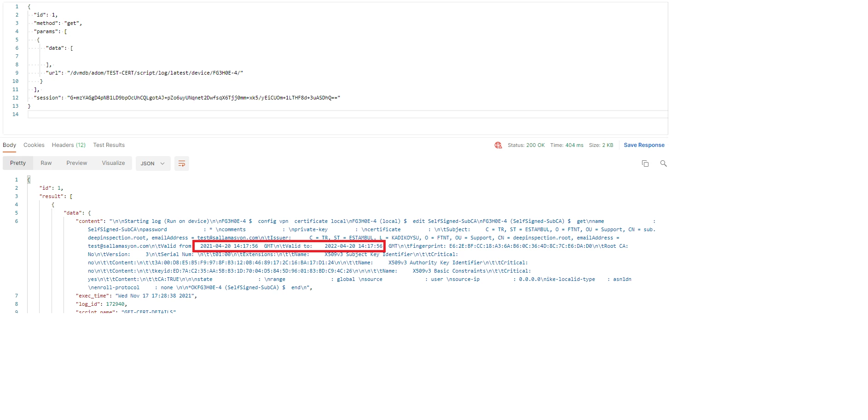Image resolution: width=868 pixels, height=420 pixels.
Task: View the Headers (12) tab
Action: [68, 145]
